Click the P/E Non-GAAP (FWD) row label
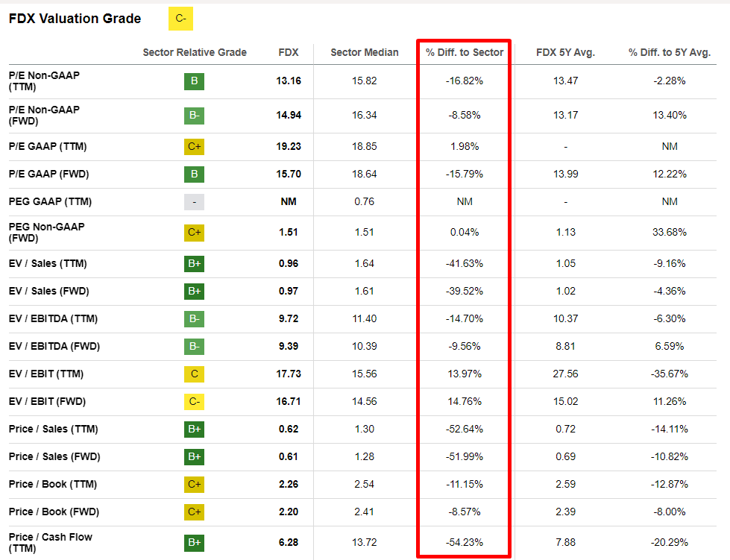Viewport: 730px width, 560px height. pos(44,116)
